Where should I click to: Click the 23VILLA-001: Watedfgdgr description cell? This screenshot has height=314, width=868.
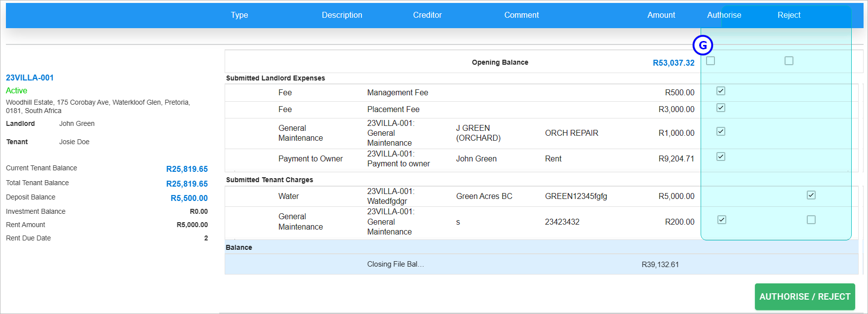391,196
